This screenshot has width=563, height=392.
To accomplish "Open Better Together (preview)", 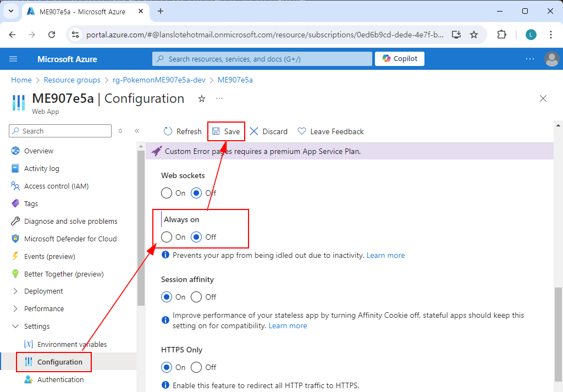I will point(64,274).
